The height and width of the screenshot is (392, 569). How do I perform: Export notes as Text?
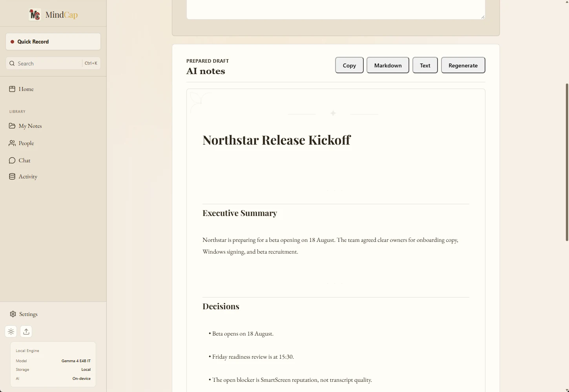point(425,65)
